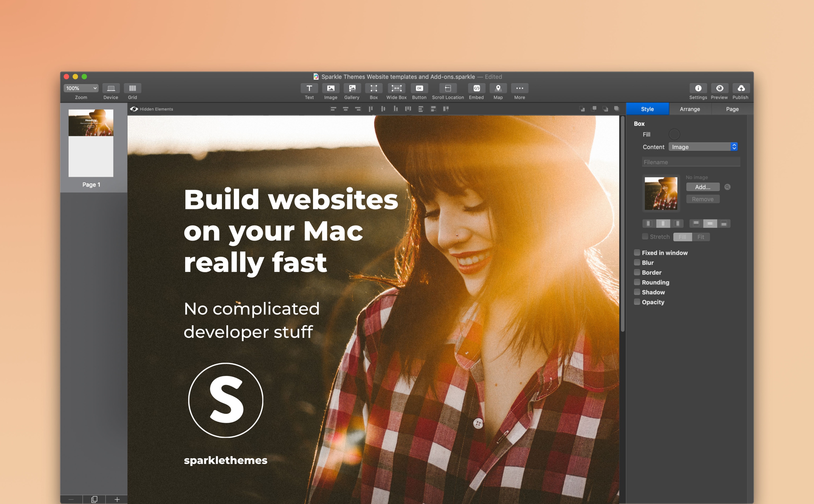This screenshot has width=814, height=504.
Task: Switch to the Page tab
Action: point(732,109)
